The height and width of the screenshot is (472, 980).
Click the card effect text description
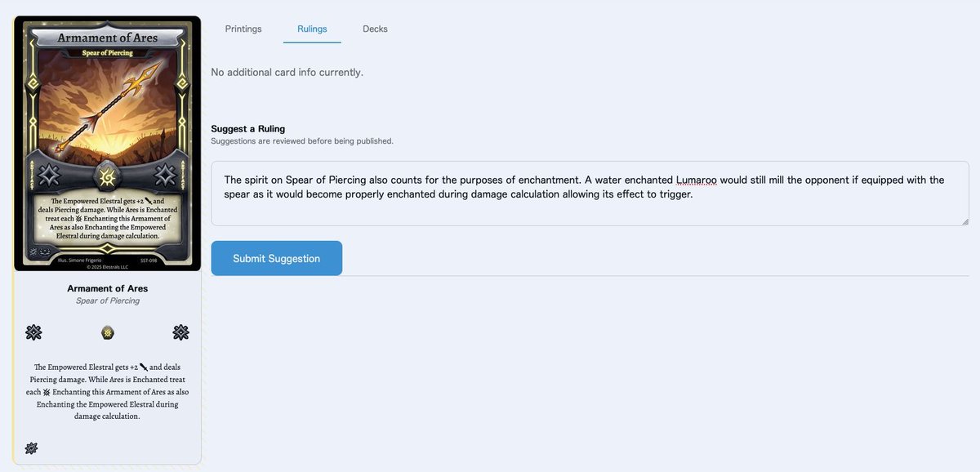(x=108, y=392)
